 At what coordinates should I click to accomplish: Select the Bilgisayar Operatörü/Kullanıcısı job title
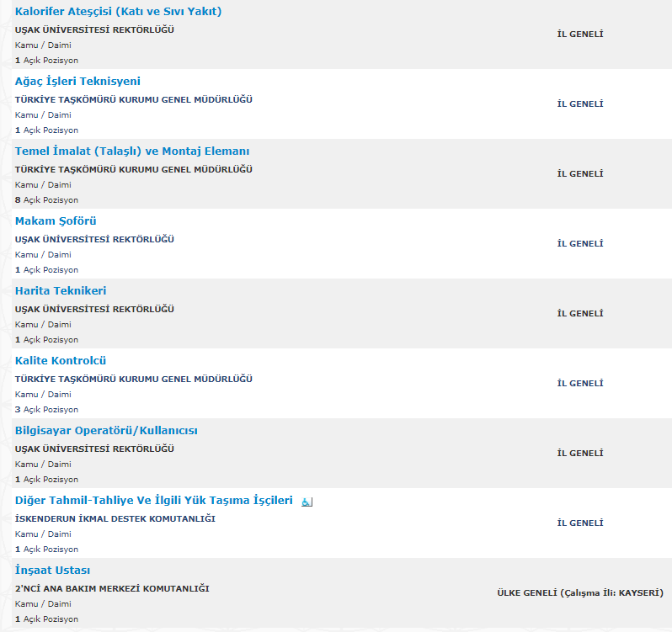point(106,431)
